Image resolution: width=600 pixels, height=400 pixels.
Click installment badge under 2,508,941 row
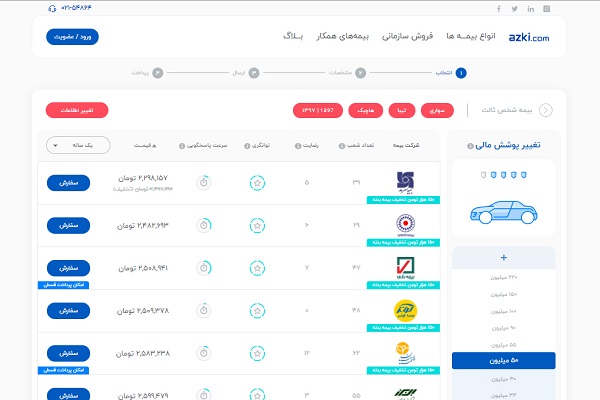[x=64, y=285]
